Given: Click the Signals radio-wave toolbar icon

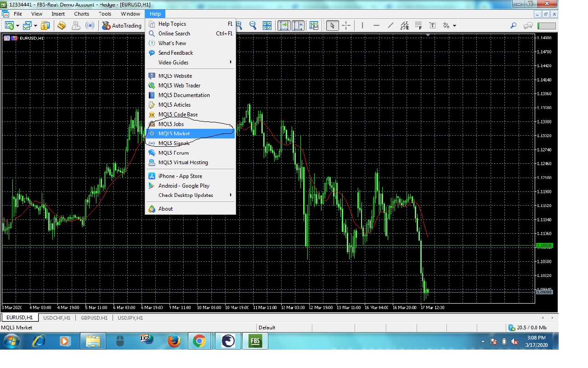Looking at the screenshot, I should [90, 26].
